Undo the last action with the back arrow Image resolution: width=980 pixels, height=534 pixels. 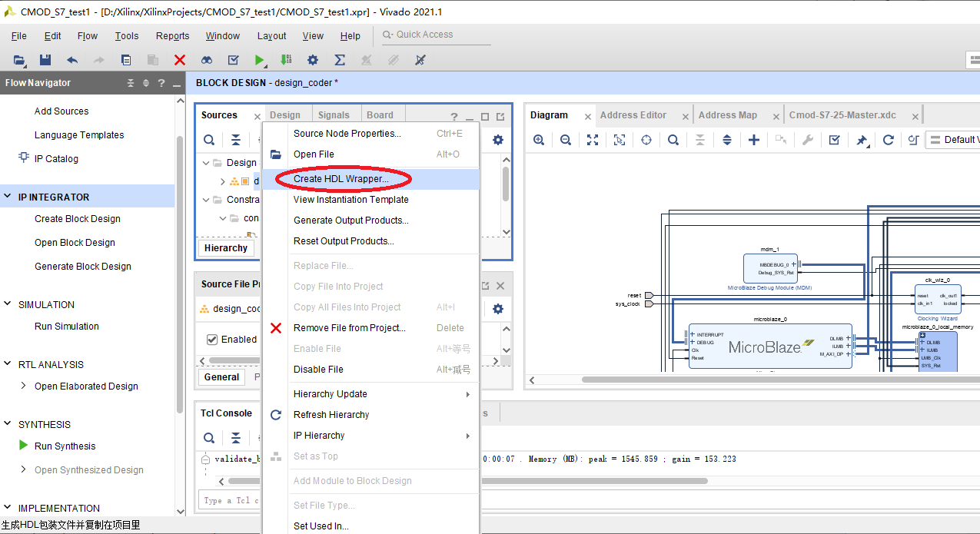[72, 60]
